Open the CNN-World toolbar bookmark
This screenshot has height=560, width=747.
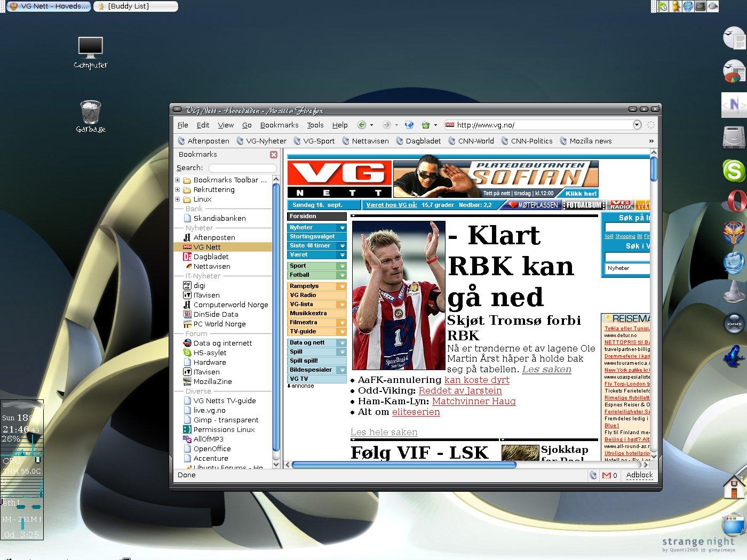point(471,141)
